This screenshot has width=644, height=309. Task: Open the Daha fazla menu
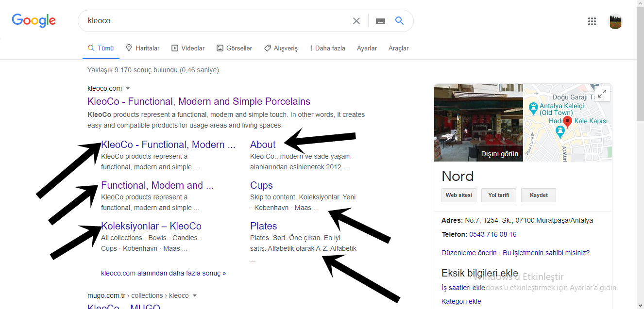(x=327, y=48)
